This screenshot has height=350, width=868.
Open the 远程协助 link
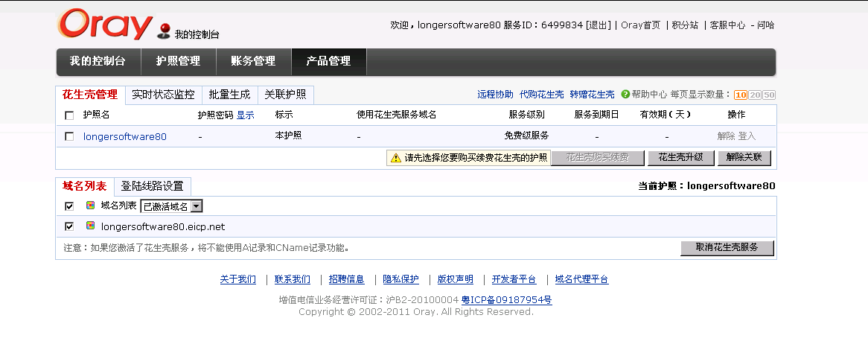[x=495, y=95]
